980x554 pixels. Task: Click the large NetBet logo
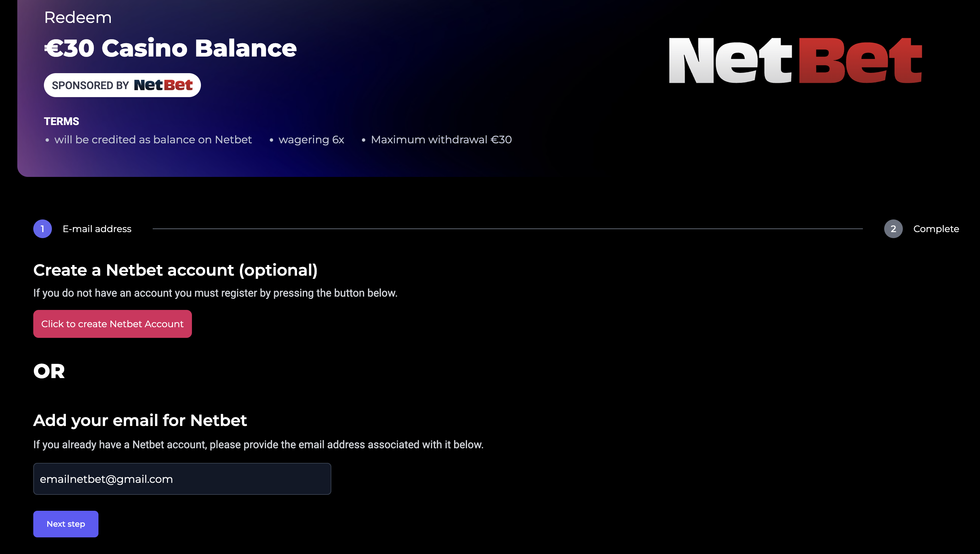coord(795,60)
